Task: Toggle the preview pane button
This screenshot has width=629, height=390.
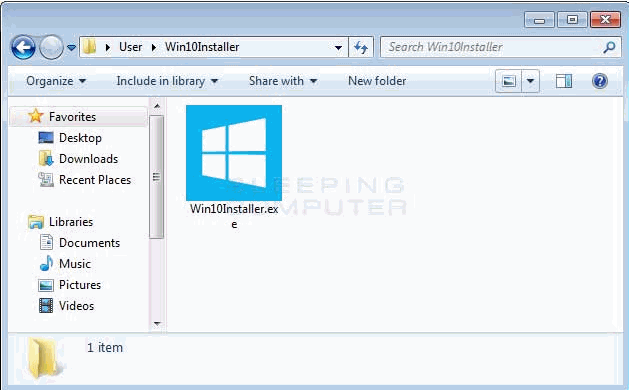Action: coord(564,81)
